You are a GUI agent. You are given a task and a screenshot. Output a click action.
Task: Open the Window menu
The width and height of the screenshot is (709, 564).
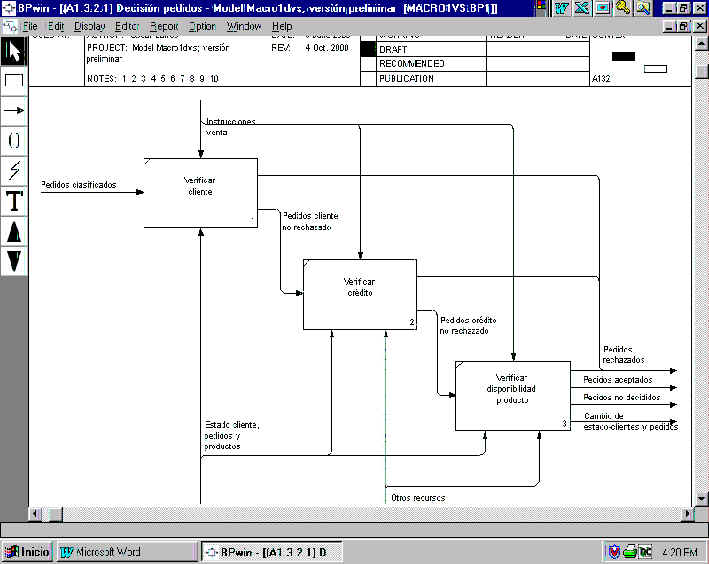pos(244,26)
